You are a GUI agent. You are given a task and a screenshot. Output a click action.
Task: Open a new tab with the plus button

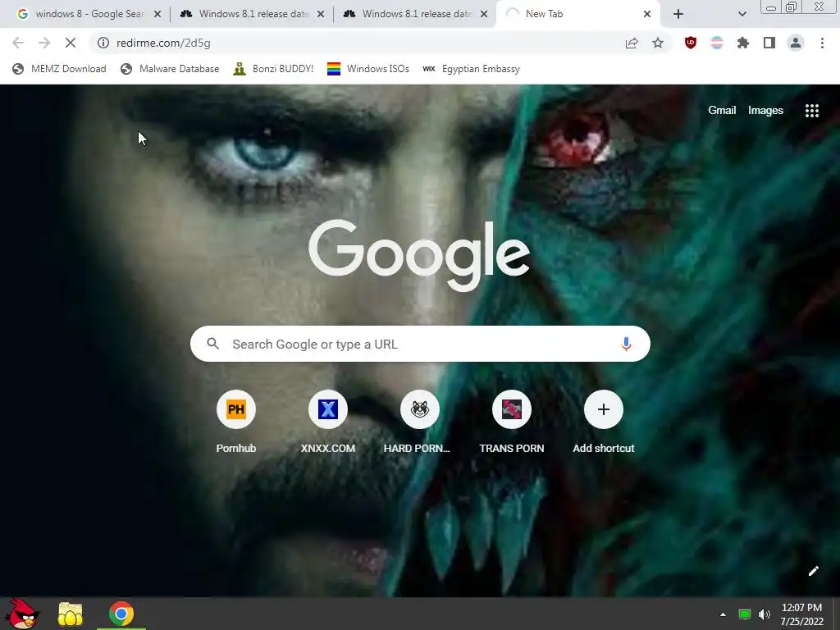coord(678,14)
